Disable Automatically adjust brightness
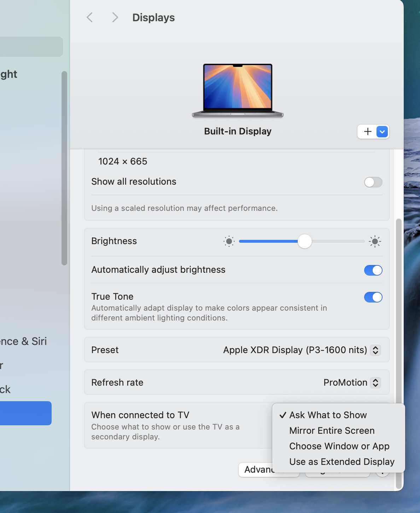The height and width of the screenshot is (513, 420). [x=373, y=270]
